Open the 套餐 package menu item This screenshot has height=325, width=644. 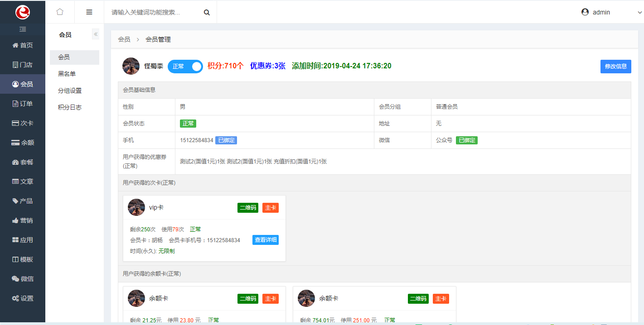coord(23,162)
